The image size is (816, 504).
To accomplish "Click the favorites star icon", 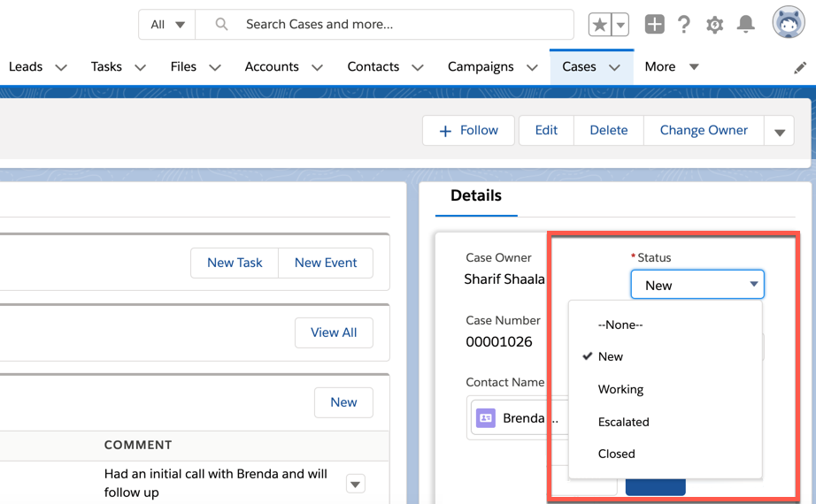I will (600, 25).
